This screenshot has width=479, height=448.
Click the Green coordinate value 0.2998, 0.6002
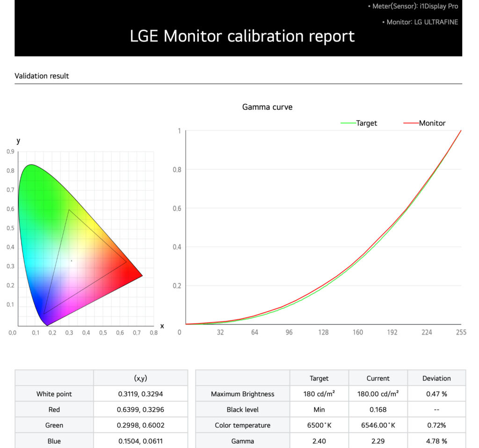click(x=140, y=426)
